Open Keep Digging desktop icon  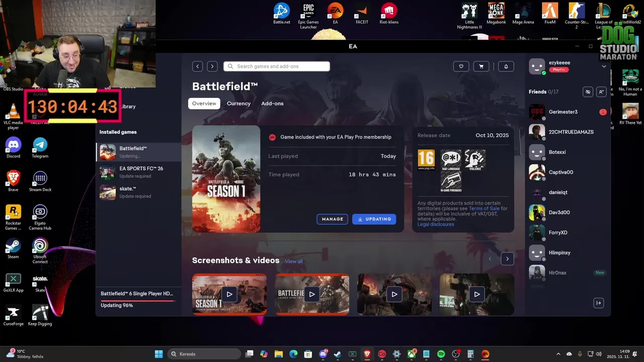click(x=40, y=316)
